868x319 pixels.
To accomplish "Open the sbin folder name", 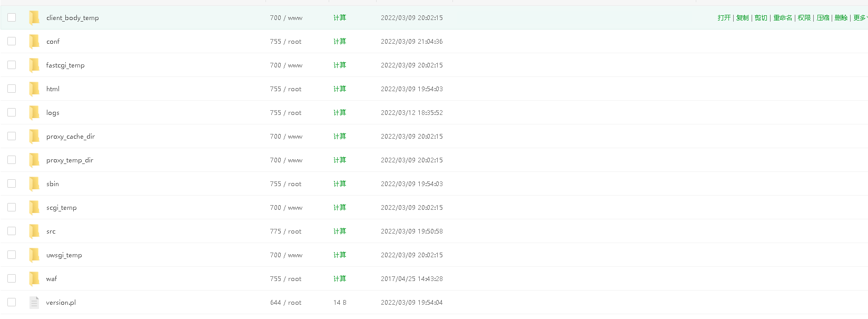I will [x=53, y=184].
